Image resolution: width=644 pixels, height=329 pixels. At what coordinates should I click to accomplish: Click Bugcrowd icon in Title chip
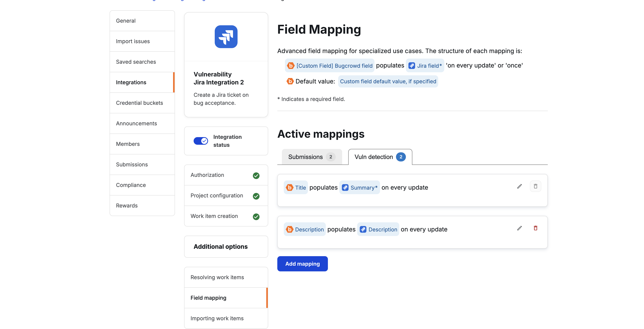click(x=289, y=188)
